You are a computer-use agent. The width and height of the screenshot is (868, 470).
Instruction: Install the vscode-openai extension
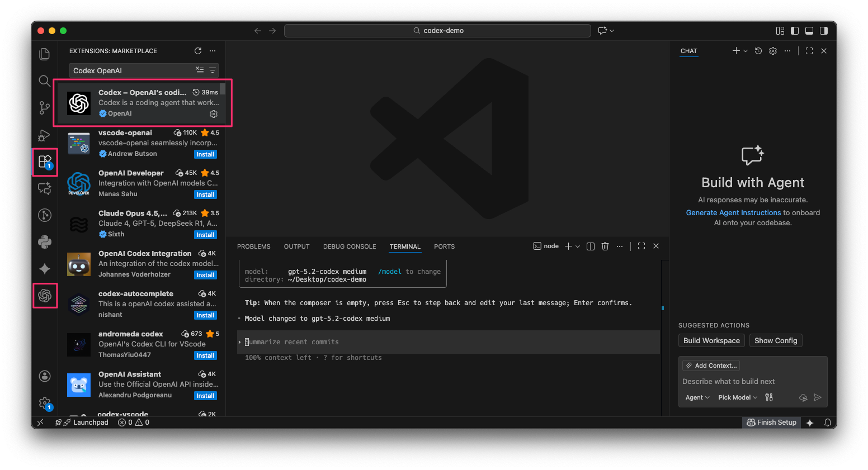pyautogui.click(x=205, y=154)
